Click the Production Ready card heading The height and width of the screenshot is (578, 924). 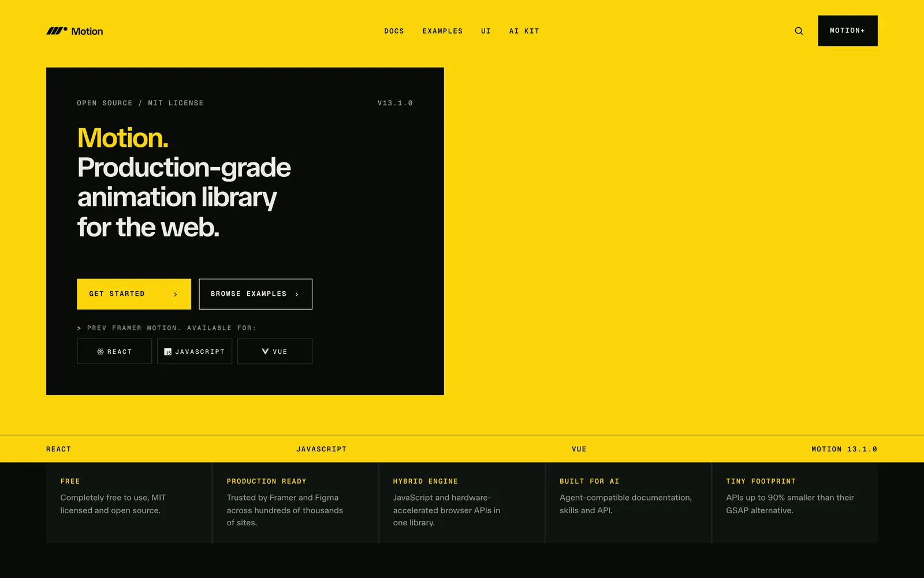[267, 481]
